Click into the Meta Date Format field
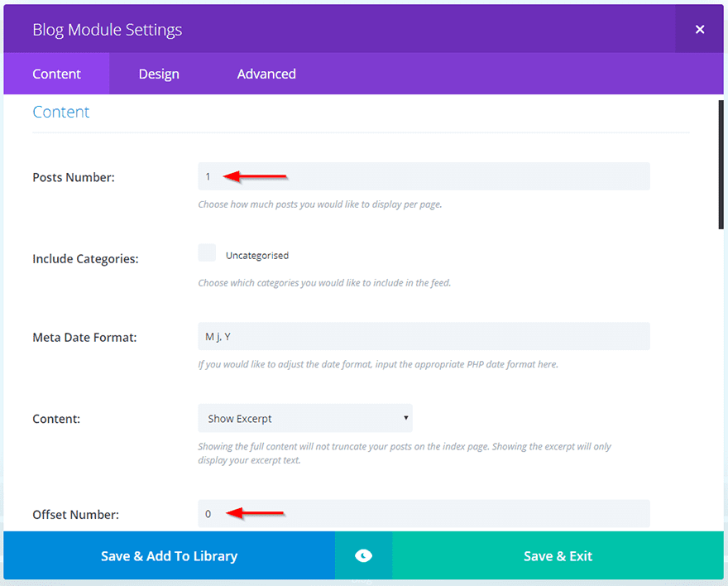Screen dimensions: 728x586 [x=424, y=336]
